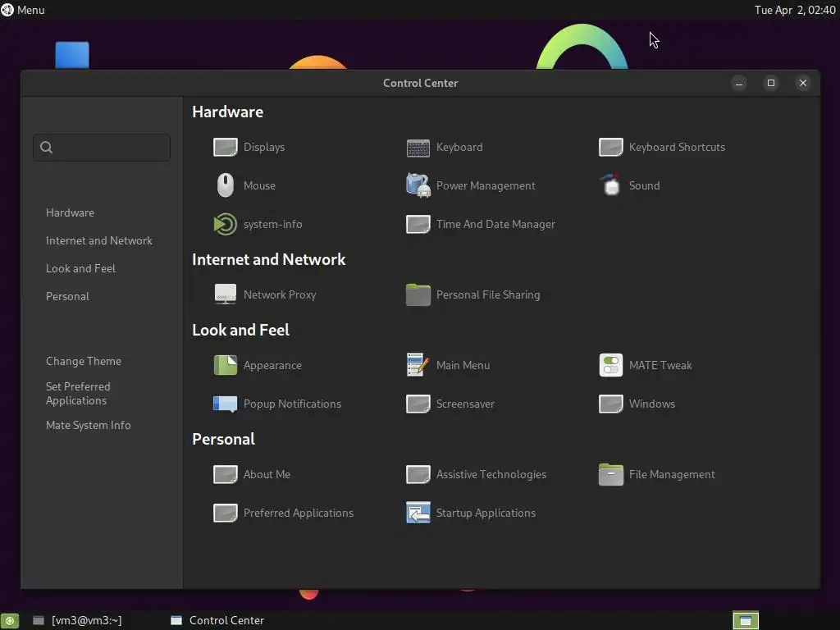This screenshot has width=840, height=630.
Task: Minimize the Control Center window
Action: 739,83
